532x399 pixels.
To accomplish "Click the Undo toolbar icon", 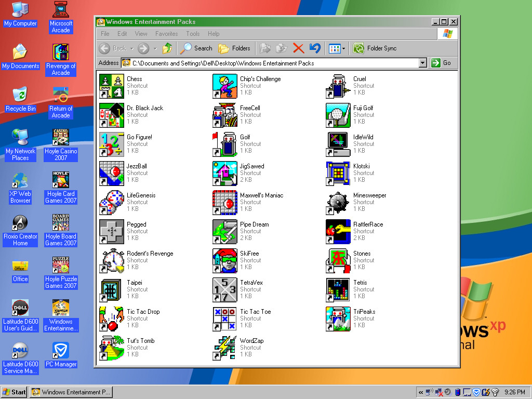I will [315, 48].
